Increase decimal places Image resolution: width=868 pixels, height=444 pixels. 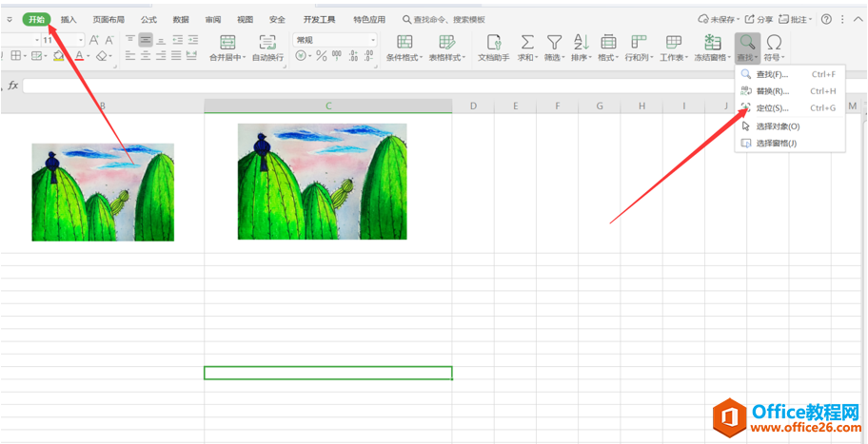click(353, 56)
